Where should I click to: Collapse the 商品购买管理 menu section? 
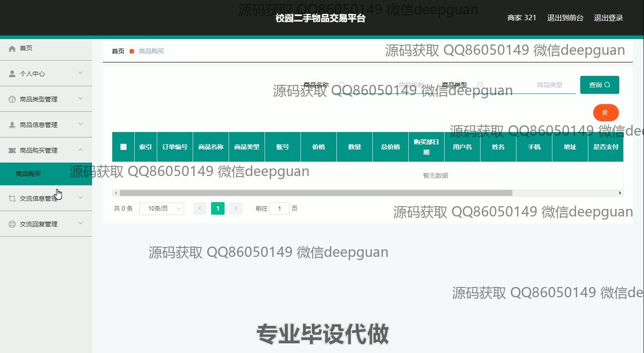point(80,150)
